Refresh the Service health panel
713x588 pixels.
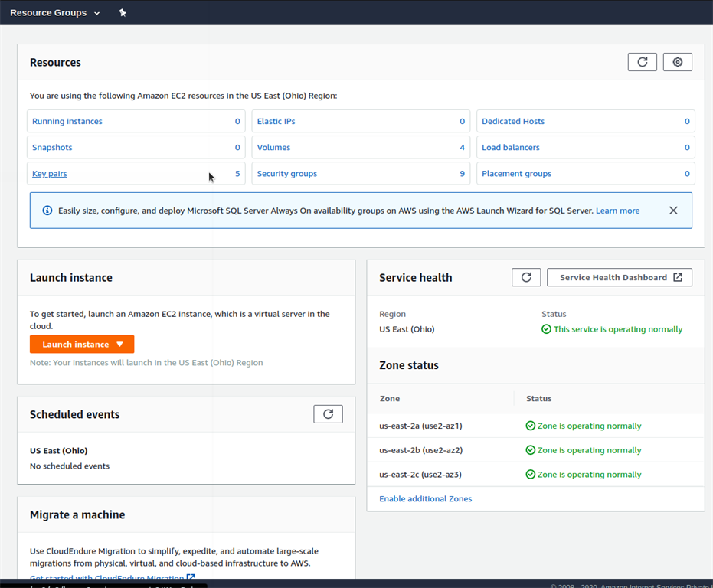pos(526,277)
